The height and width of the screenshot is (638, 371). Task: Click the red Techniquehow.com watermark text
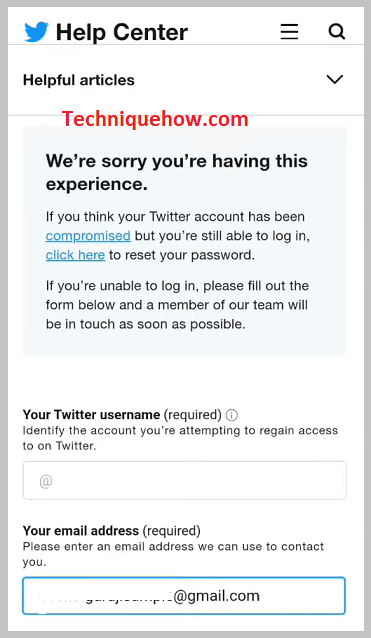point(155,119)
